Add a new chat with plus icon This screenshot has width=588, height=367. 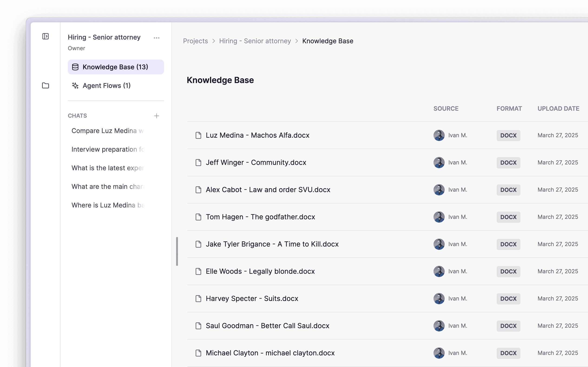coord(156,116)
